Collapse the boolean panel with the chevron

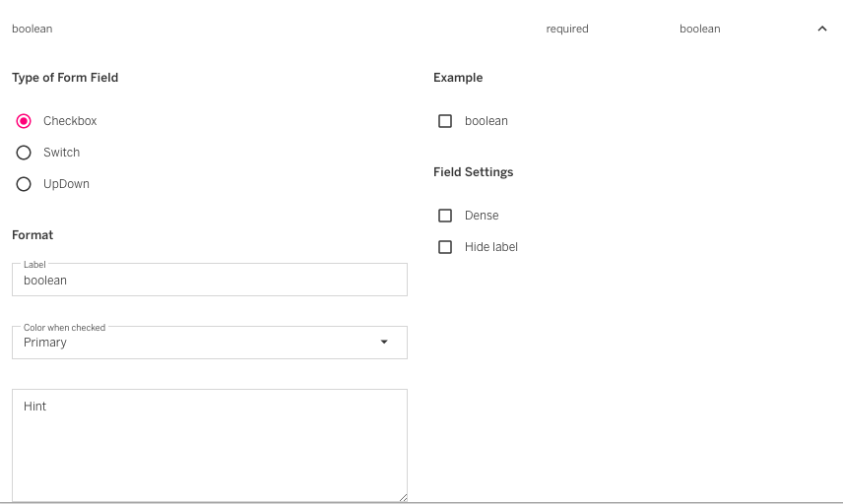click(822, 30)
